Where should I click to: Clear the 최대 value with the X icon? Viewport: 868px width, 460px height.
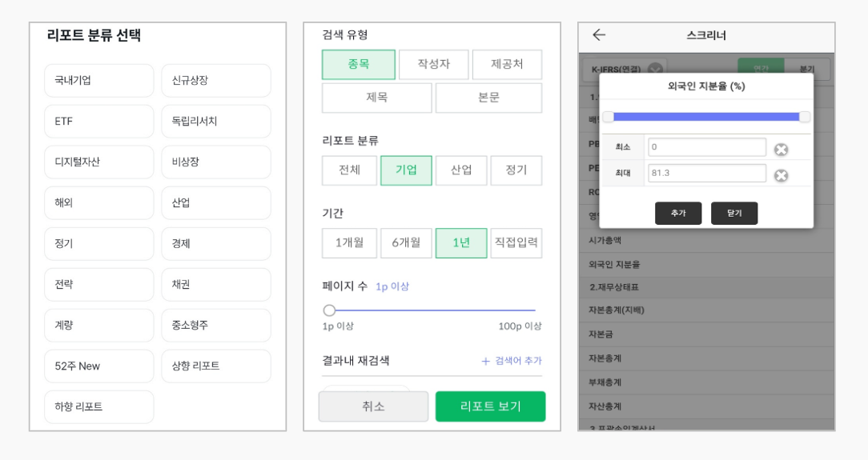coord(781,175)
